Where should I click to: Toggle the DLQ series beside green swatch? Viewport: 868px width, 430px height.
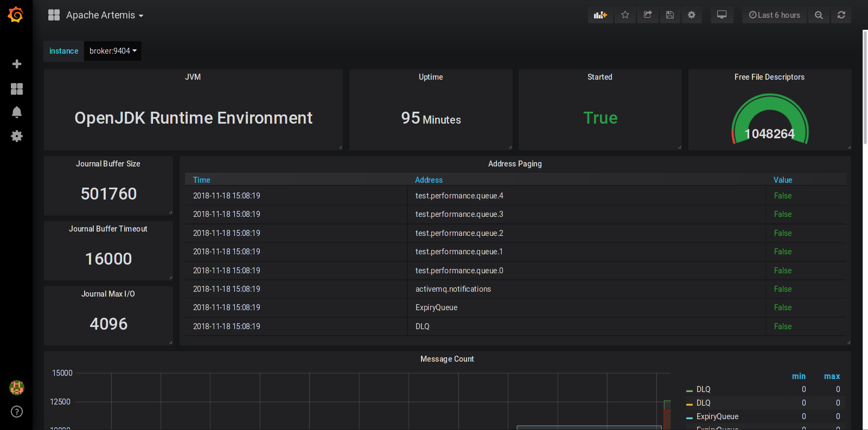click(704, 389)
